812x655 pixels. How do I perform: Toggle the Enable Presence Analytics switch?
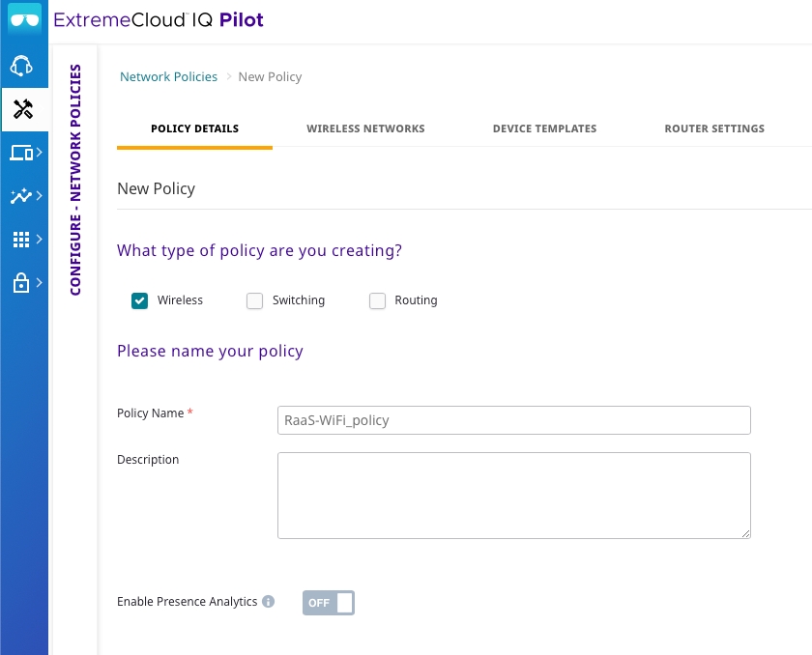(x=329, y=603)
